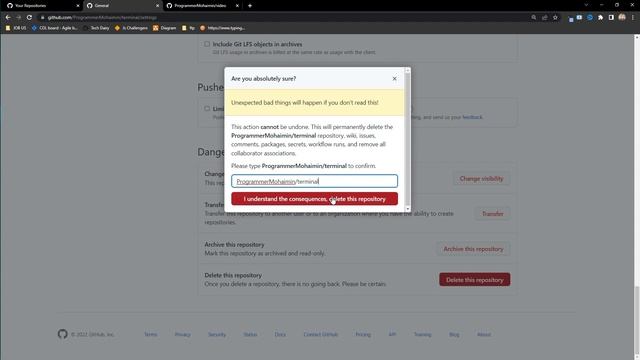Open the 'feedback' link
The height and width of the screenshot is (360, 640).
[472, 117]
